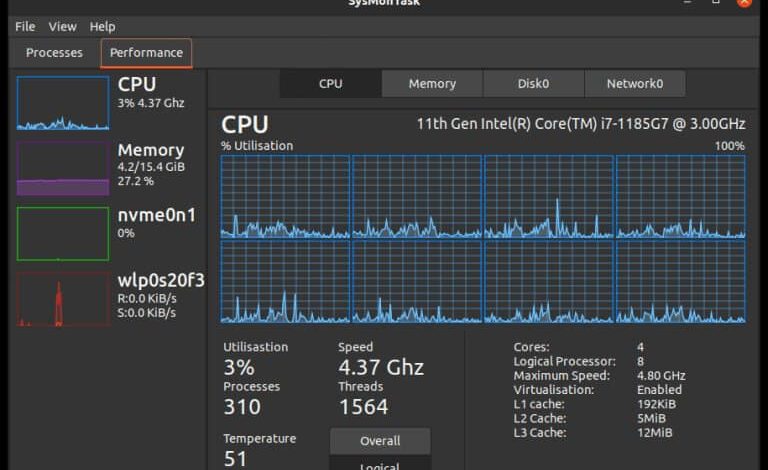This screenshot has width=768, height=470.
Task: Select the nvme0n1 disk graph thumbnail
Action: pos(63,234)
